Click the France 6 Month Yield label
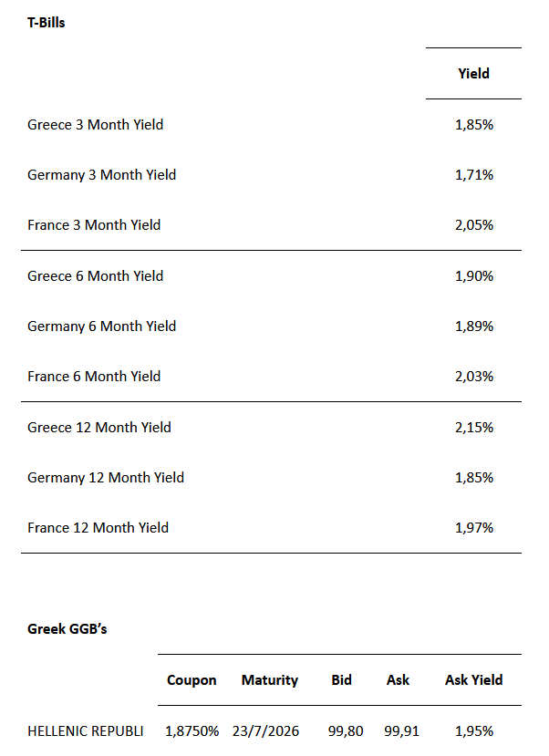549x756 pixels. pyautogui.click(x=94, y=377)
